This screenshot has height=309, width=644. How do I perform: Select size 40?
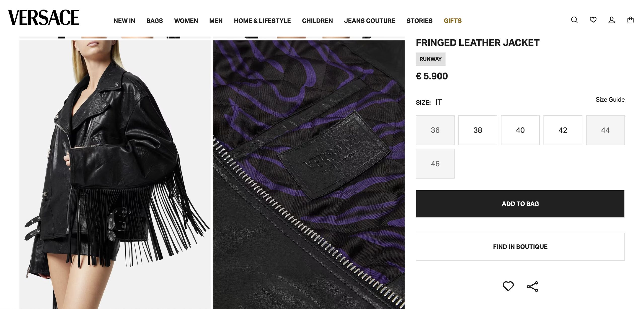tap(520, 130)
